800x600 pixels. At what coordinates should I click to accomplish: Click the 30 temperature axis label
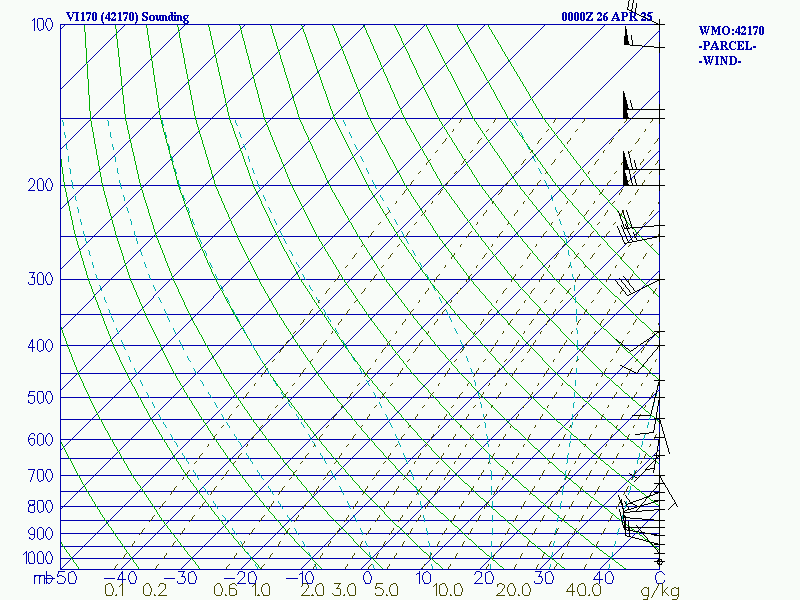point(544,578)
